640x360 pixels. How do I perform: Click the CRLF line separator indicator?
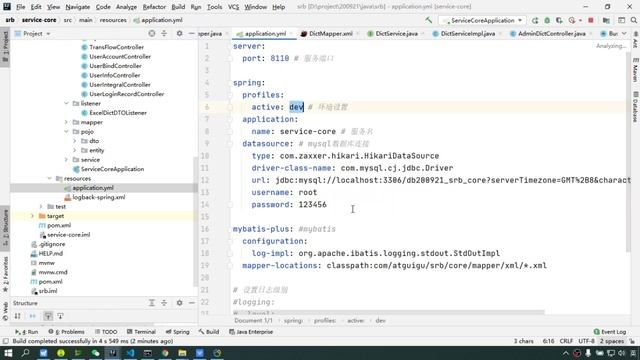pos(566,341)
